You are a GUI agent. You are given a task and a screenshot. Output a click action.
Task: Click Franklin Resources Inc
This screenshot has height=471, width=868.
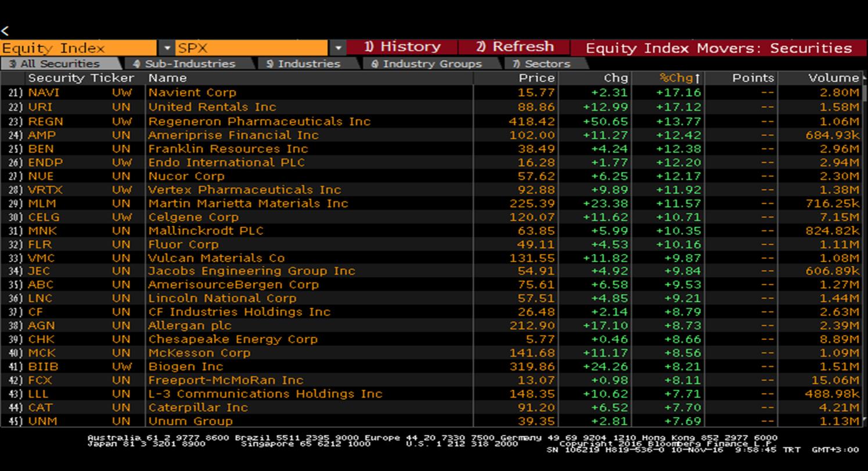(228, 149)
